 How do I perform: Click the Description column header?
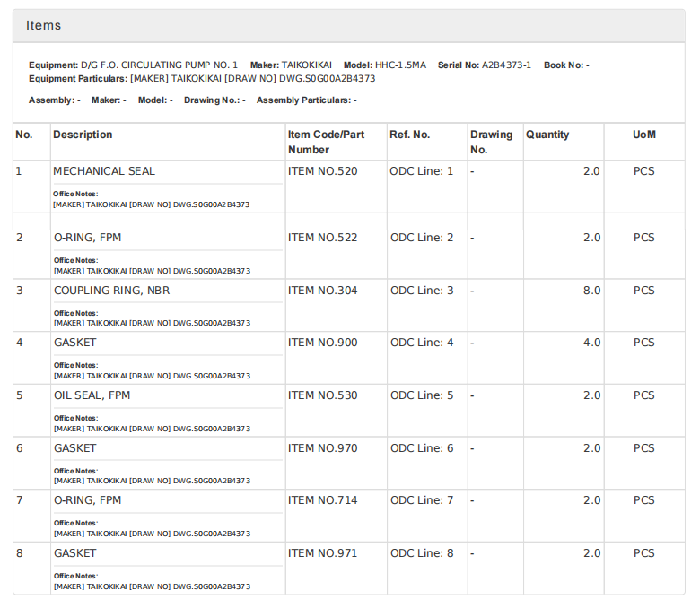[83, 135]
